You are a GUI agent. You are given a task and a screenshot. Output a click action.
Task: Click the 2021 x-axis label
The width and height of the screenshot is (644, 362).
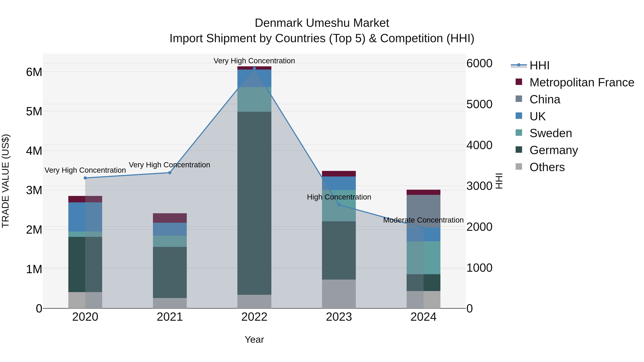click(170, 317)
